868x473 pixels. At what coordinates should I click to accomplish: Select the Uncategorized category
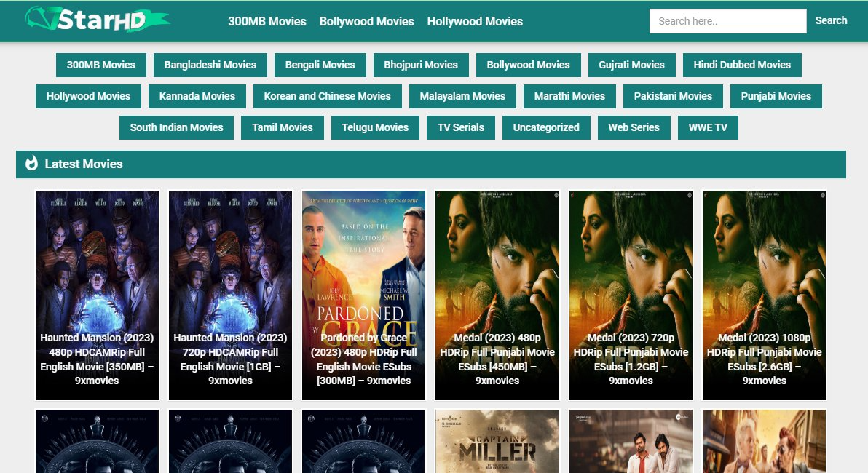click(546, 127)
